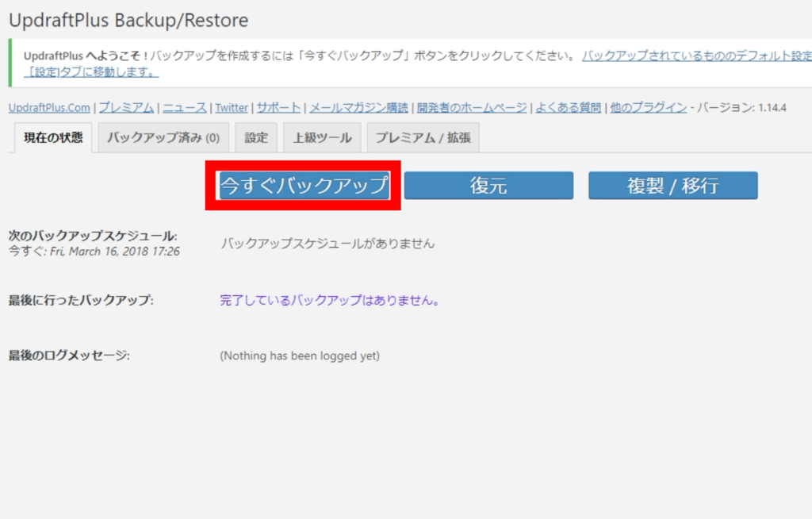The image size is (812, 519).
Task: Click the 最後に行ったバックアップ label
Action: point(81,300)
